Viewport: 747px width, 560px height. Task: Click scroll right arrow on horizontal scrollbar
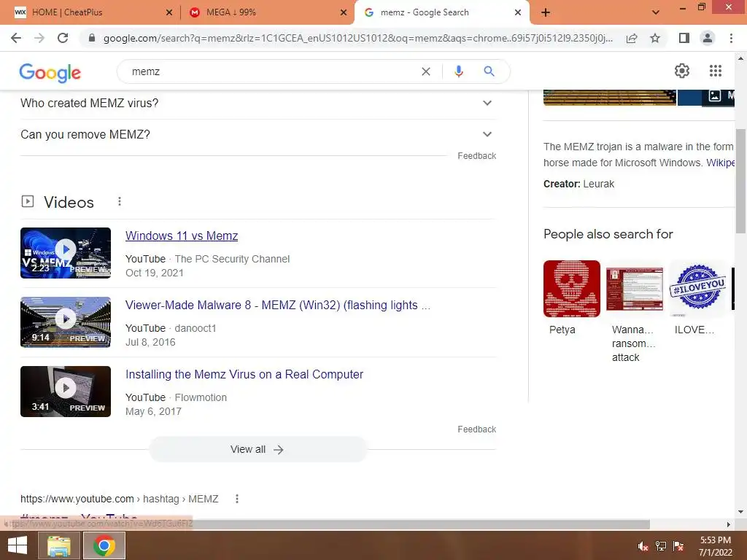click(x=729, y=524)
